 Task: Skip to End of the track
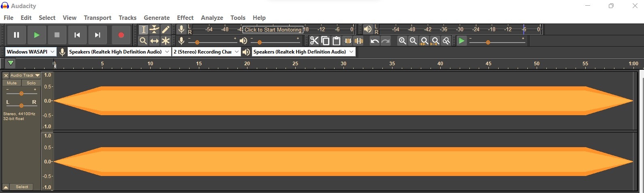[x=97, y=35]
